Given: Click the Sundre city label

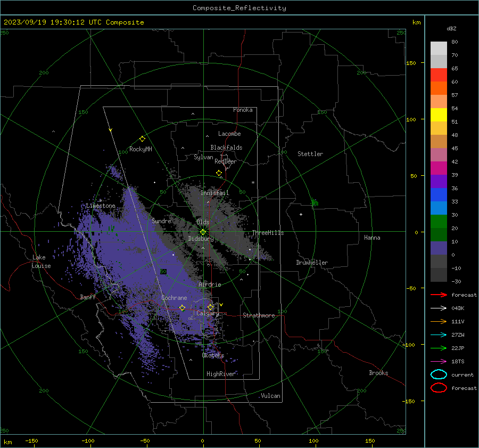Looking at the screenshot, I should click(x=161, y=221).
